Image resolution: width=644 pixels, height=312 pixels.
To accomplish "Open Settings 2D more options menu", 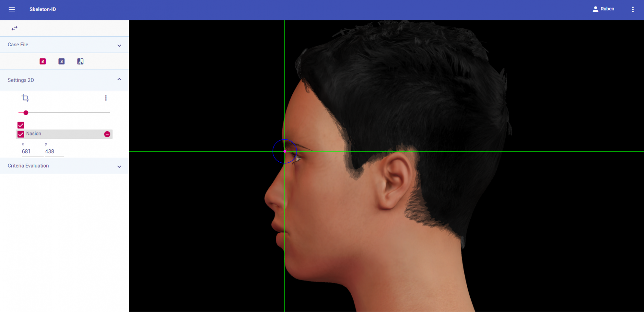I will [x=106, y=98].
